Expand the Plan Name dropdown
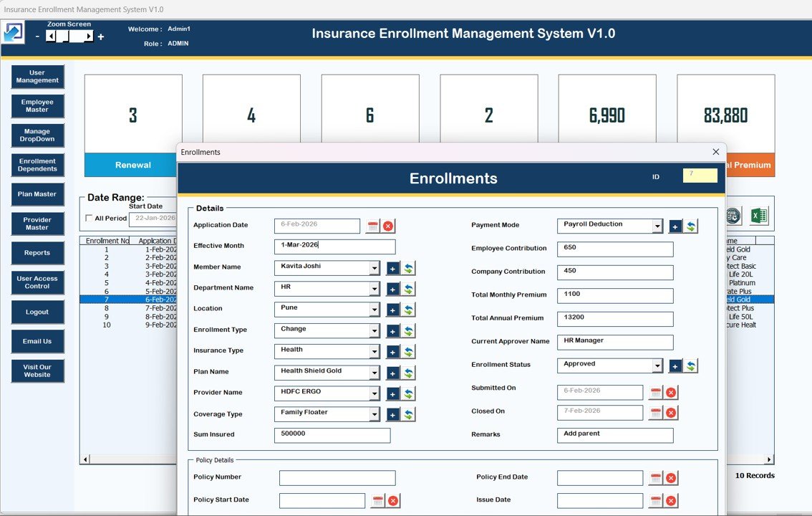 pos(374,373)
